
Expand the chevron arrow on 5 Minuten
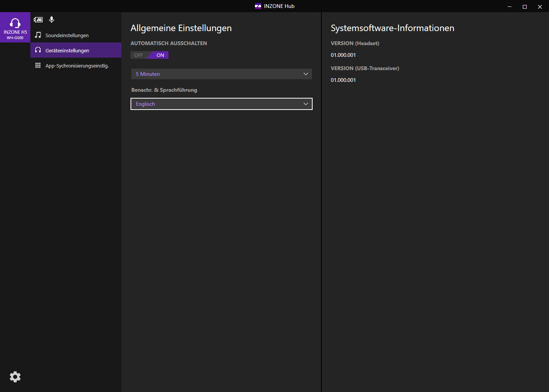[x=306, y=74]
